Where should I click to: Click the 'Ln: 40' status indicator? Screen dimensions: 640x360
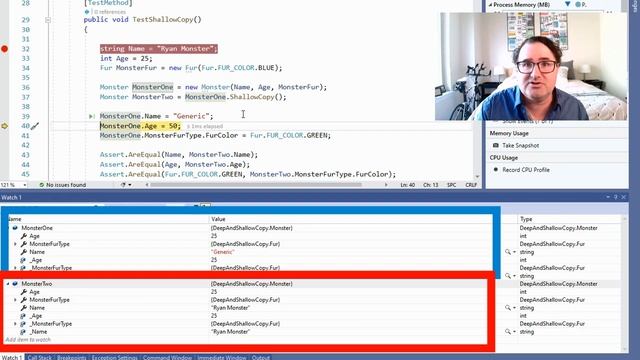point(407,185)
